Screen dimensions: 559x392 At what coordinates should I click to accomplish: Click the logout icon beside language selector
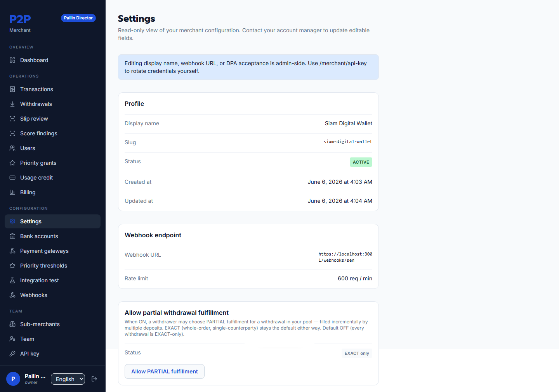coord(94,379)
